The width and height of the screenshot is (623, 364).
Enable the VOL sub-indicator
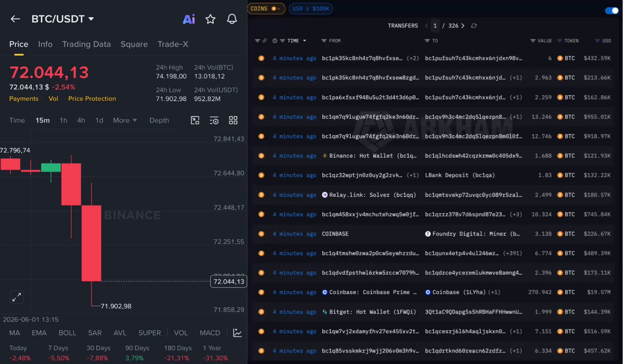181,333
